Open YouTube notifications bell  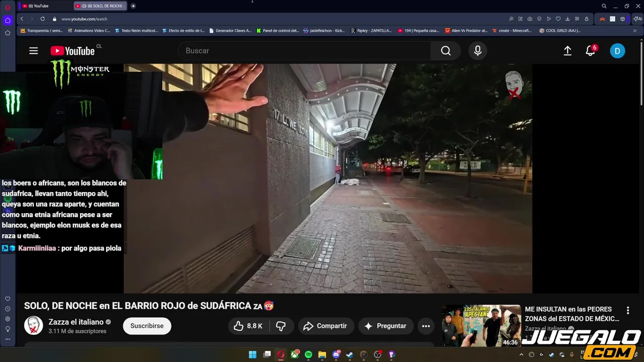(591, 51)
